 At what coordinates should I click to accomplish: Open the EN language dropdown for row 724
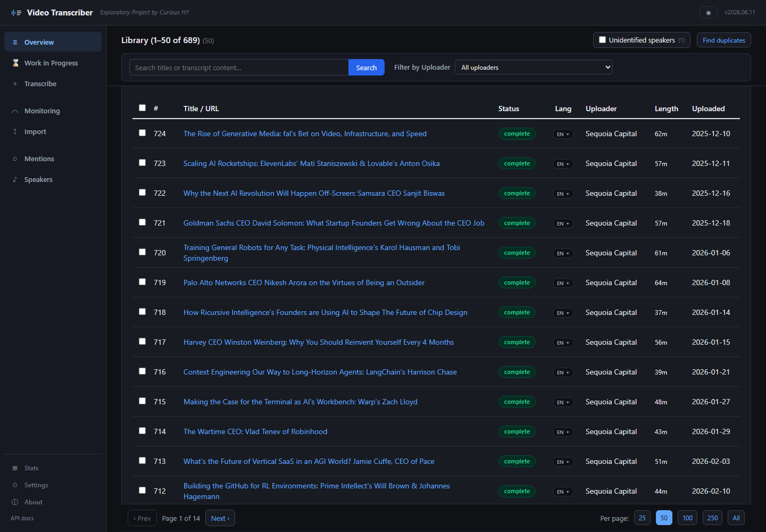tap(563, 134)
